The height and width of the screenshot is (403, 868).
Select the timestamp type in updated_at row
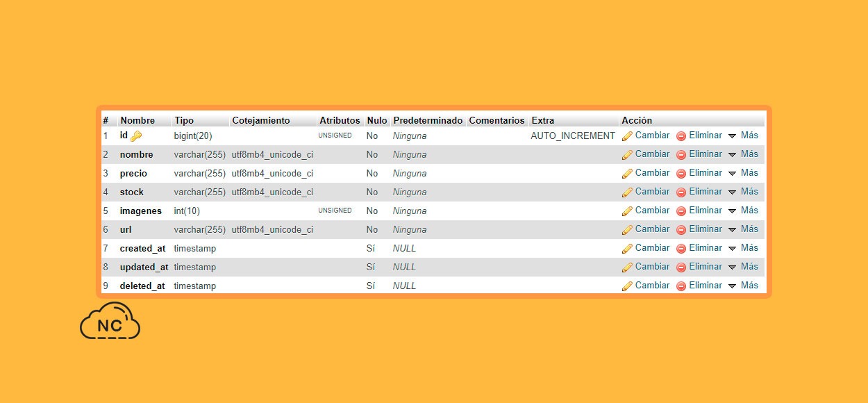pyautogui.click(x=195, y=268)
